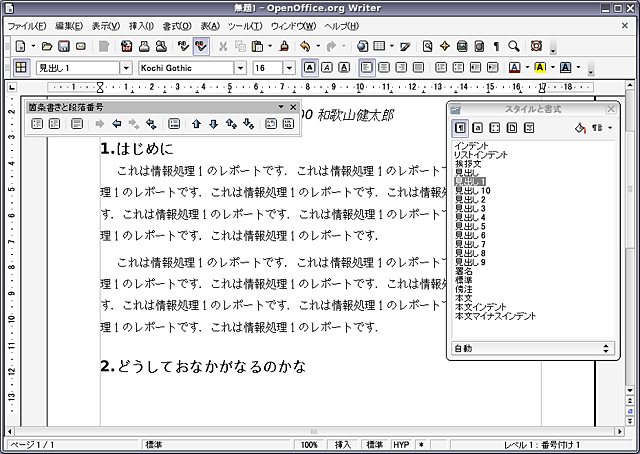Image resolution: width=640 pixels, height=454 pixels.
Task: Click the Find & Replace binoculars icon
Action: click(428, 46)
